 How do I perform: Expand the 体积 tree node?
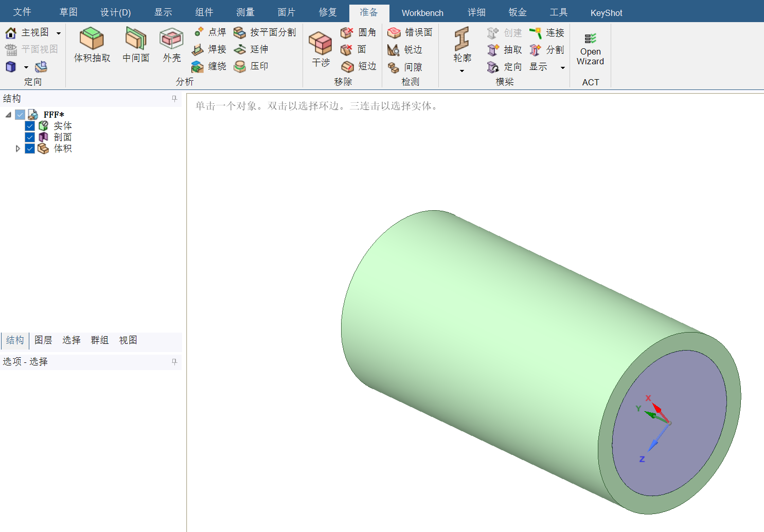click(18, 149)
